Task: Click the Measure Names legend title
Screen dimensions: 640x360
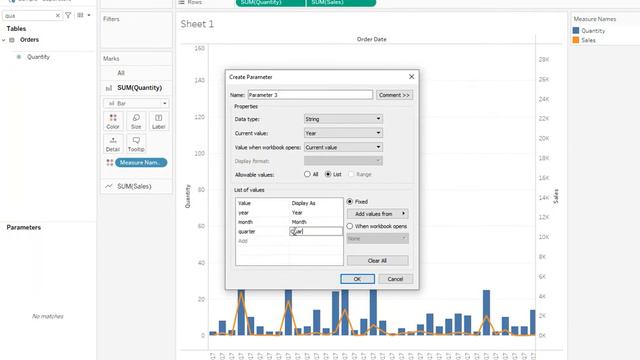Action: [595, 19]
